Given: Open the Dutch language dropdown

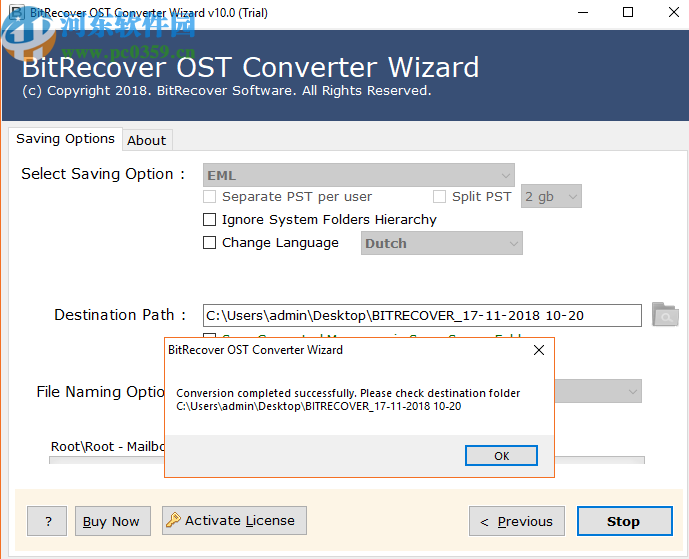Looking at the screenshot, I should pos(442,243).
